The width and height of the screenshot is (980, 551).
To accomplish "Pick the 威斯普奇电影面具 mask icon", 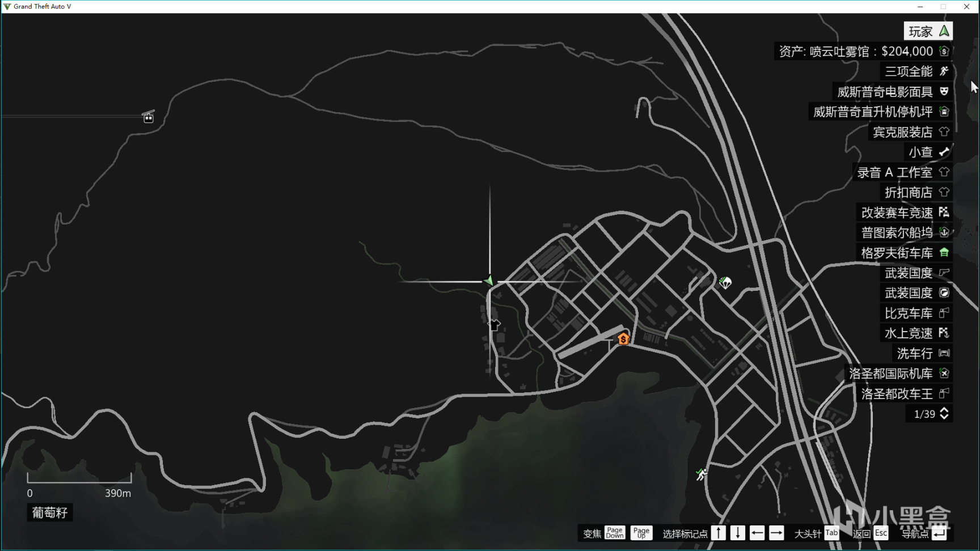I will (x=944, y=91).
